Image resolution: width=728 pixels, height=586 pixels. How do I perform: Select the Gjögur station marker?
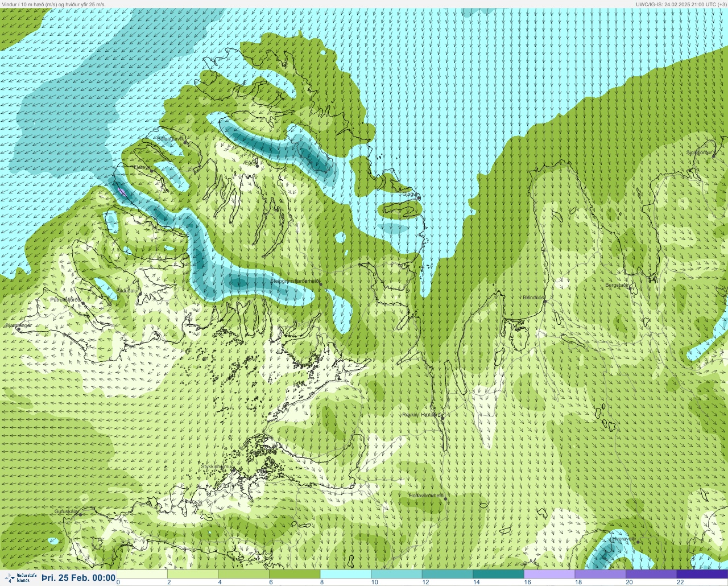coord(419,198)
